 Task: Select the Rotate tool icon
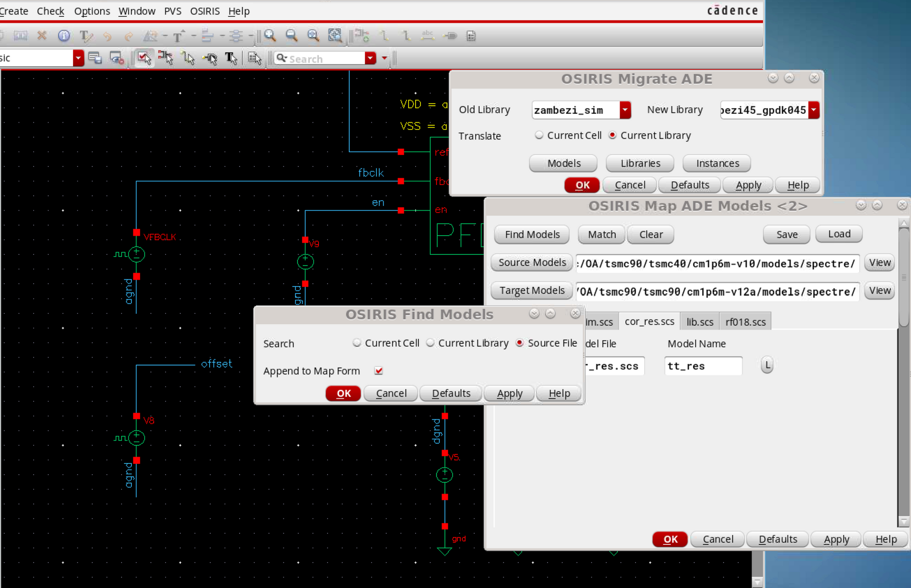click(x=151, y=36)
